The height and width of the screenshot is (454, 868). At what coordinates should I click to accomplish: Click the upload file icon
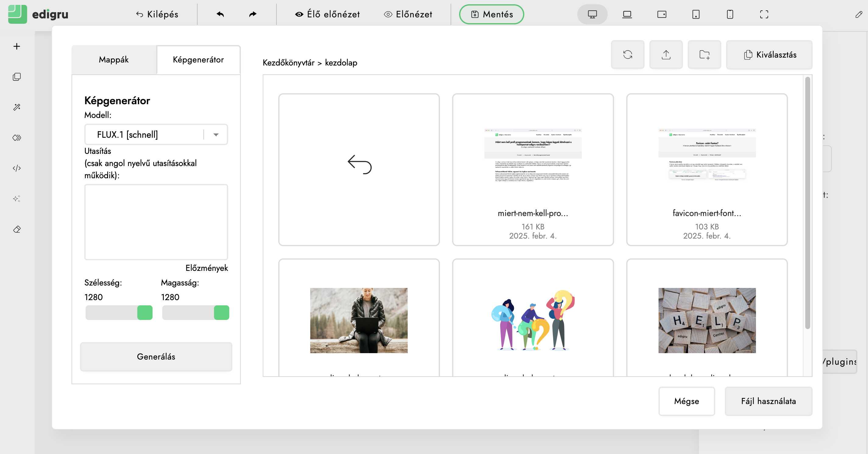[x=666, y=55]
